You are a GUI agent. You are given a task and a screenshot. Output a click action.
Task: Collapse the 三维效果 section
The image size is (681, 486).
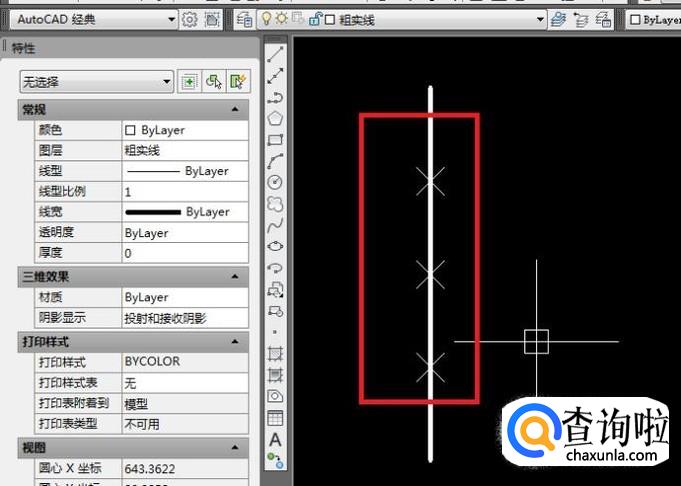pos(235,276)
